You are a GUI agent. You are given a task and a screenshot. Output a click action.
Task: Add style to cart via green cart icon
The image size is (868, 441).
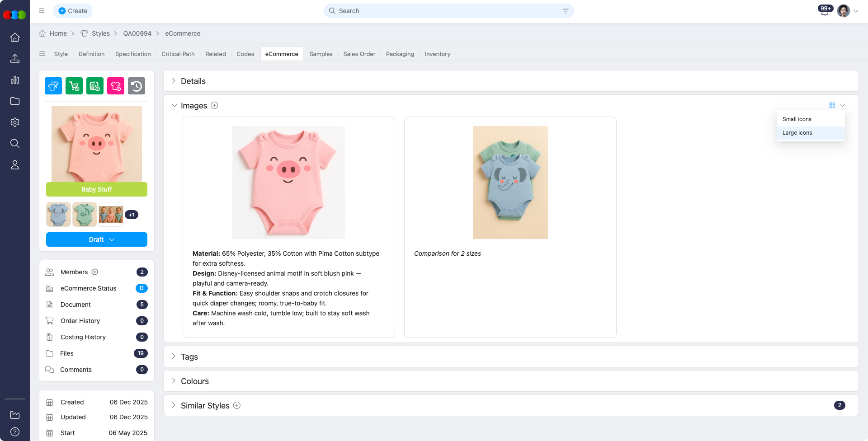74,86
